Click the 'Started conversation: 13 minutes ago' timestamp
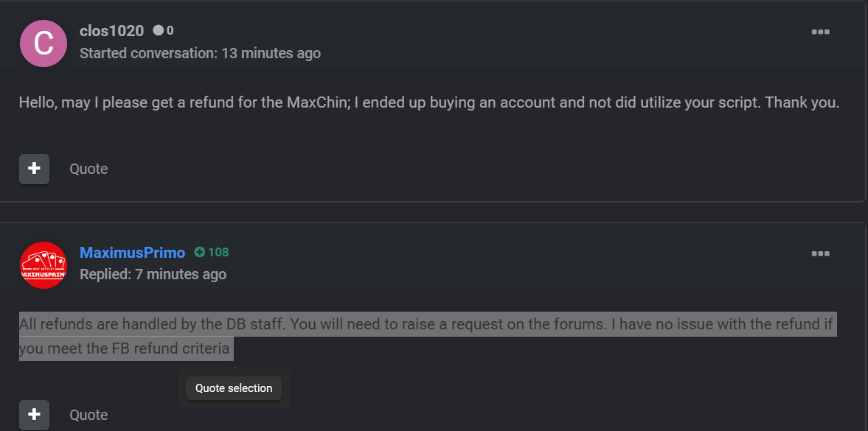 pyautogui.click(x=200, y=53)
